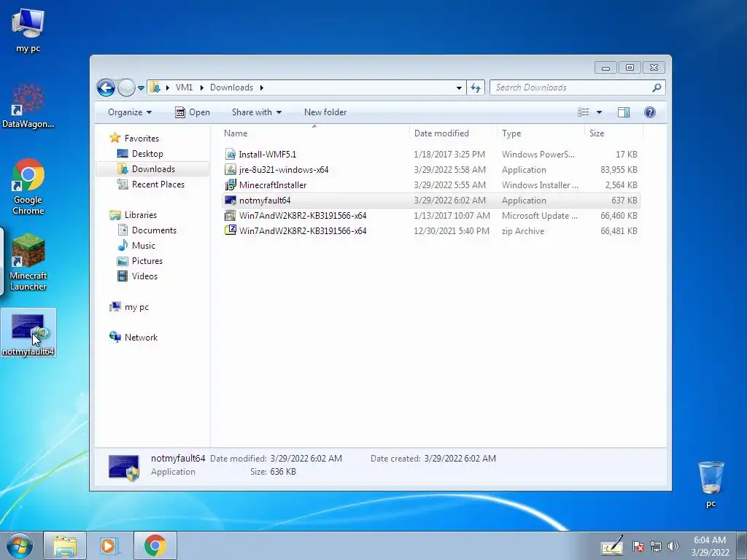
Task: Launch Windows Media Player from taskbar
Action: click(109, 545)
